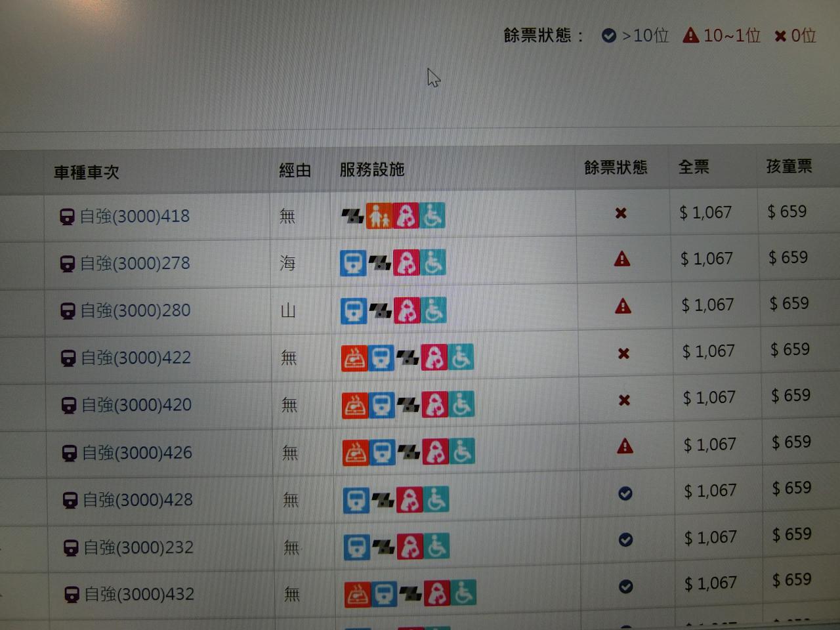Select the 自強(3000)280 train link
The image size is (840, 630).
point(135,310)
